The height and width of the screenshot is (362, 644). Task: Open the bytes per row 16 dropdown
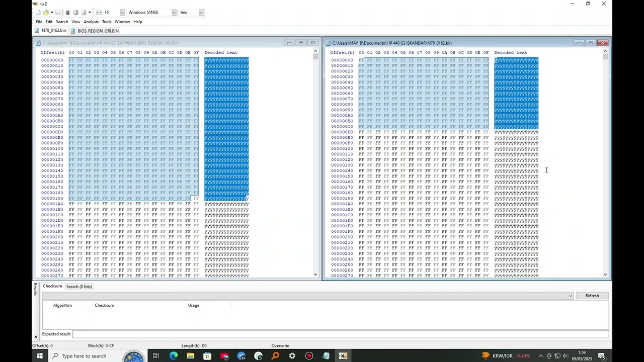point(122,13)
